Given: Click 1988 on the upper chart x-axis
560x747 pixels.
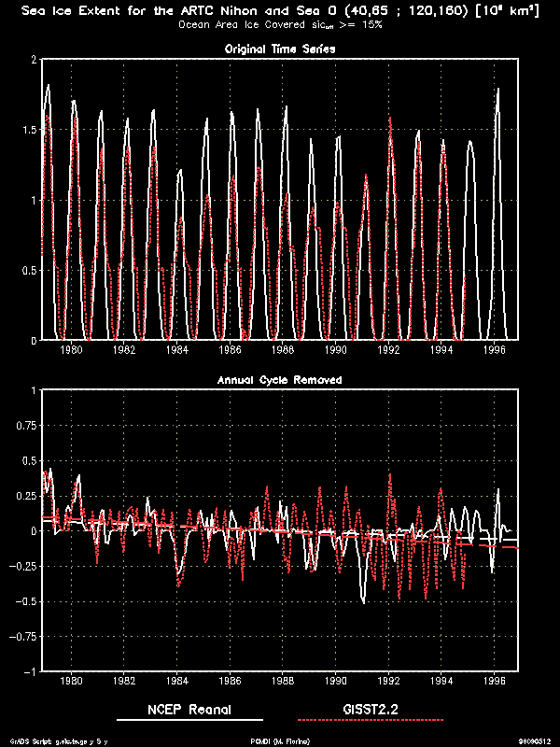Looking at the screenshot, I should (284, 351).
